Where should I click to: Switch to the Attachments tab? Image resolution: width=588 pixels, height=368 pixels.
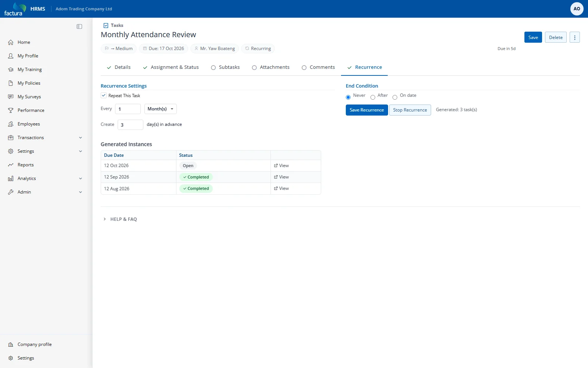pyautogui.click(x=271, y=67)
